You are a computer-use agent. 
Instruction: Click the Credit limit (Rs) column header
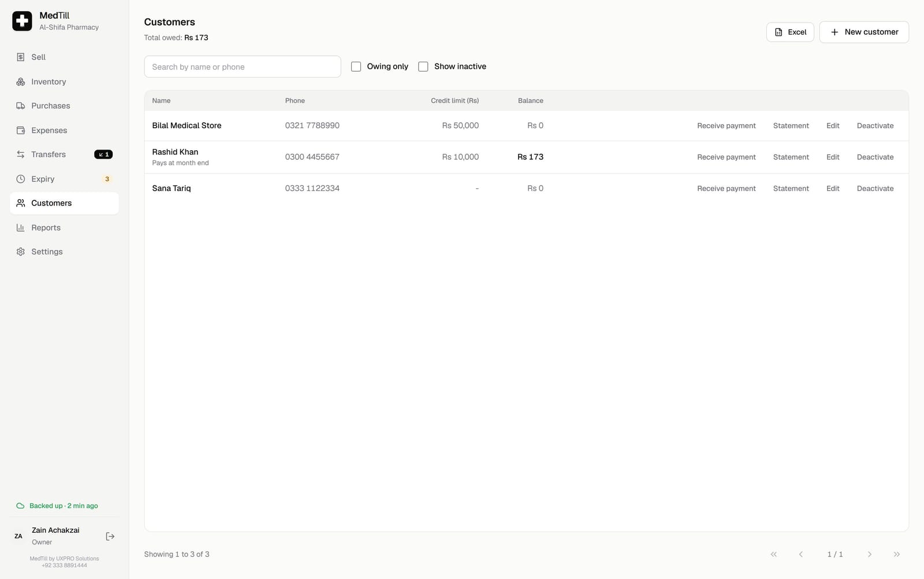(454, 100)
